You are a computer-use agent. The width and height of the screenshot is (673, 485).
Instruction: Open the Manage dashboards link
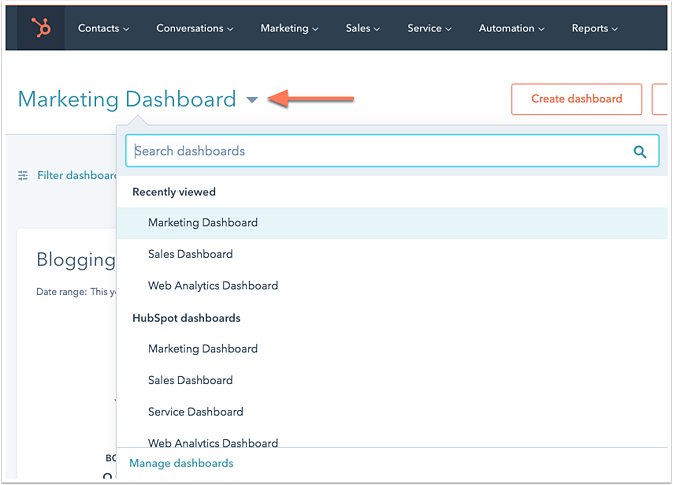pyautogui.click(x=181, y=463)
